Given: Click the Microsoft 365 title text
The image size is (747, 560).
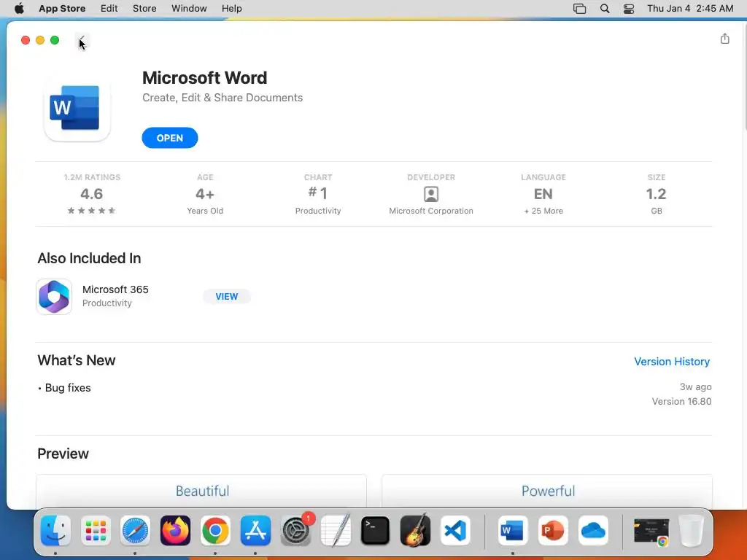Looking at the screenshot, I should coord(115,289).
